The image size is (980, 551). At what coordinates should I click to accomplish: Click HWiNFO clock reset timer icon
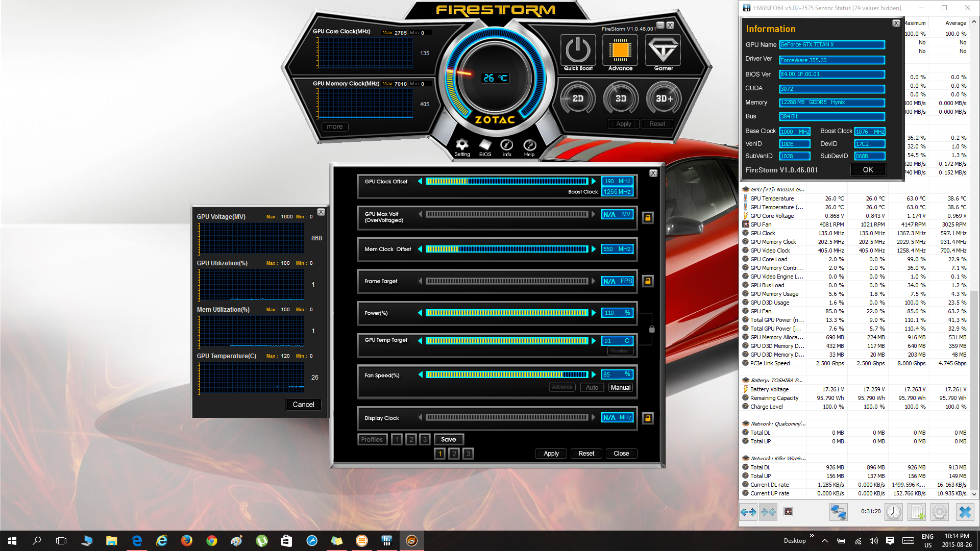pyautogui.click(x=893, y=512)
